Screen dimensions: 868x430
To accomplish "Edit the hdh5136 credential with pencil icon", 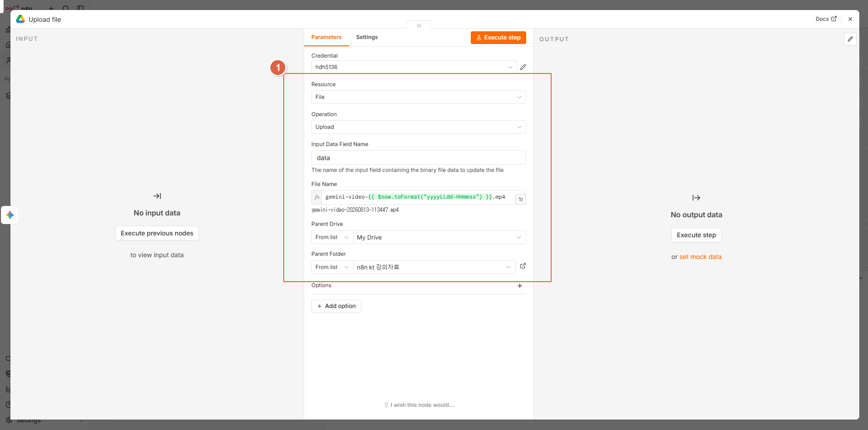I will coord(523,67).
